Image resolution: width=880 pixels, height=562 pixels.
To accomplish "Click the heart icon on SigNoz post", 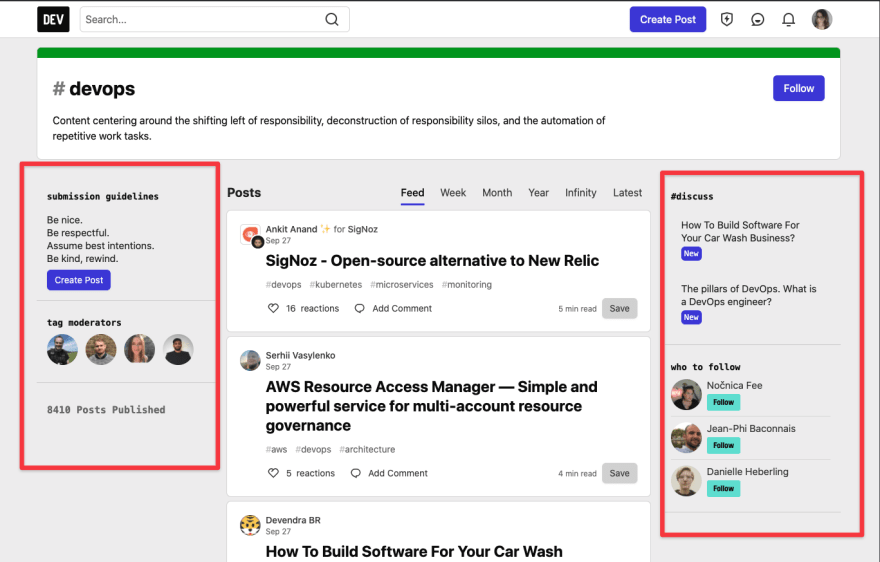I will [273, 308].
